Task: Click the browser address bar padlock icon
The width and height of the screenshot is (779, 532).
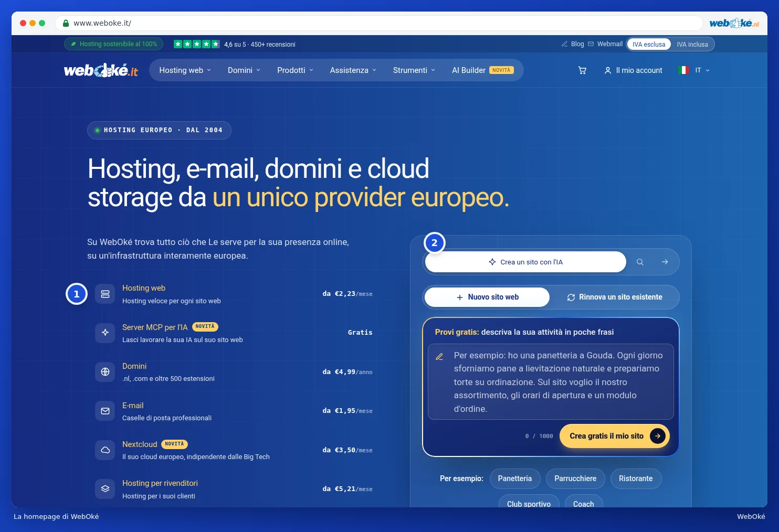Action: click(66, 23)
